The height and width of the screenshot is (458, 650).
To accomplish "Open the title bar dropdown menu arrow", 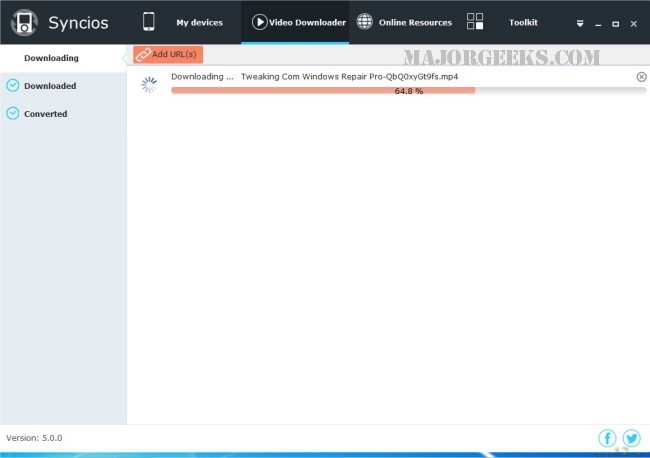I will tap(580, 24).
